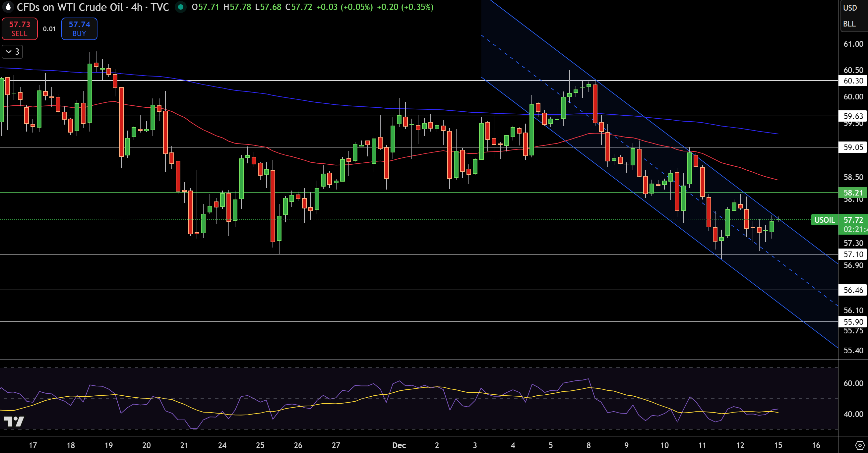868x453 pixels.
Task: Open the USD currency selector
Action: pos(850,8)
